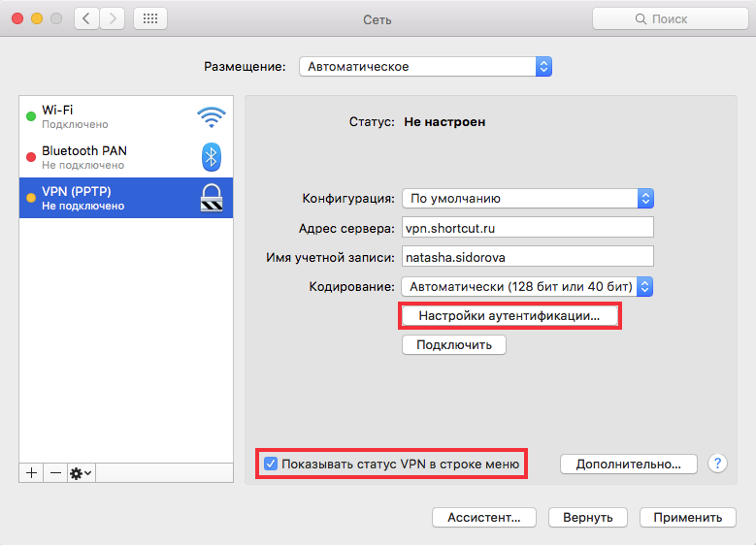The image size is (756, 545).
Task: Open Дополнительно advanced options
Action: pyautogui.click(x=629, y=465)
